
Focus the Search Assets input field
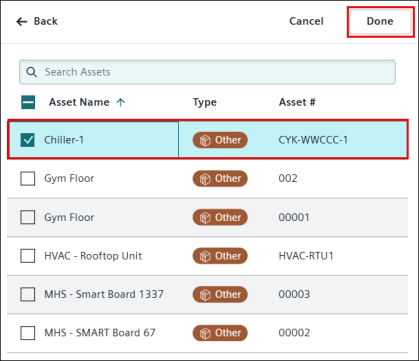point(207,72)
